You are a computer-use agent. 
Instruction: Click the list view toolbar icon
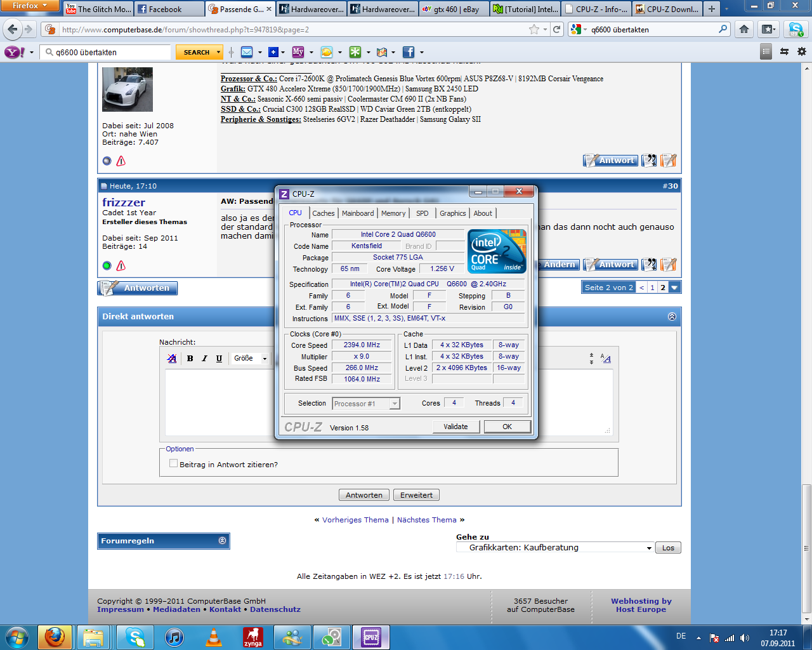[766, 52]
